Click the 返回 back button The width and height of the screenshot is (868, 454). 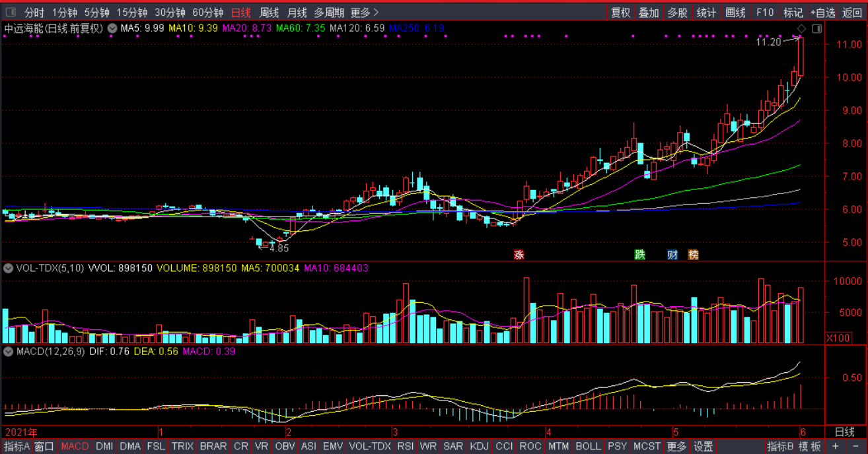click(x=852, y=13)
